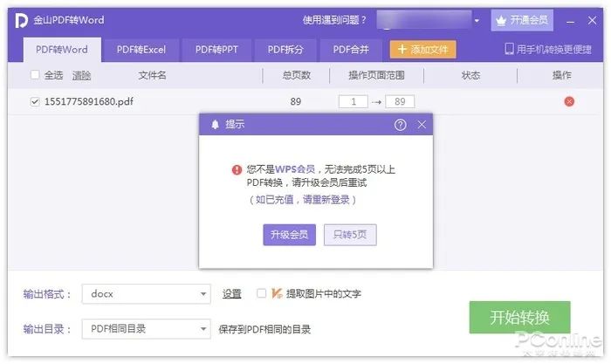Click the 操作页面范围 column header
The width and height of the screenshot is (611, 364).
pyautogui.click(x=376, y=75)
